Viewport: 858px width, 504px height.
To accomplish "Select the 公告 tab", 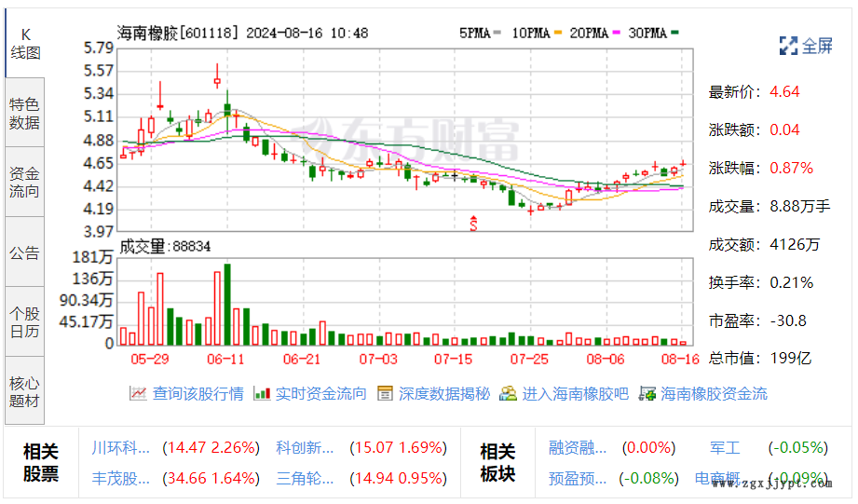I will 24,252.
